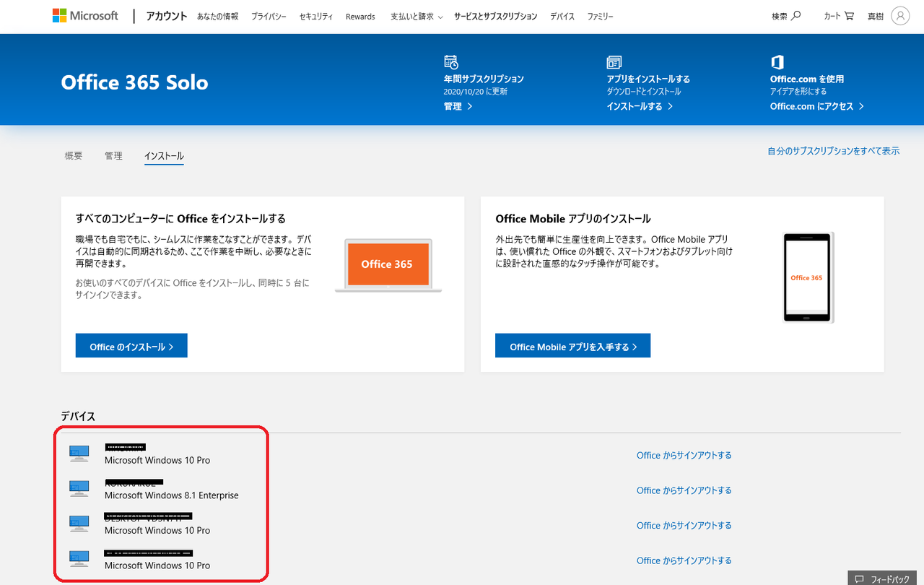Click the user name 真樹

coord(876,16)
